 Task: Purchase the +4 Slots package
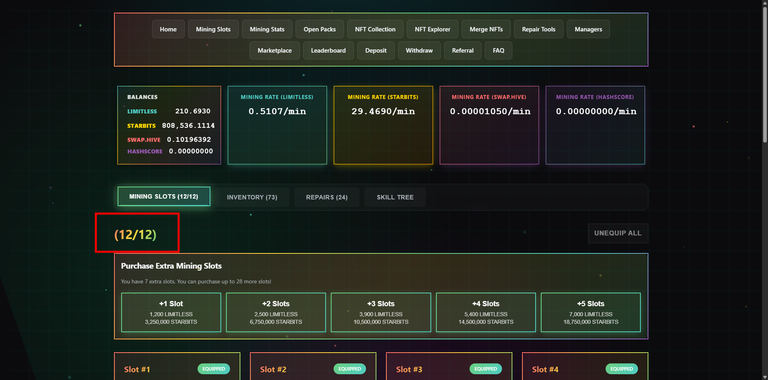[486, 312]
